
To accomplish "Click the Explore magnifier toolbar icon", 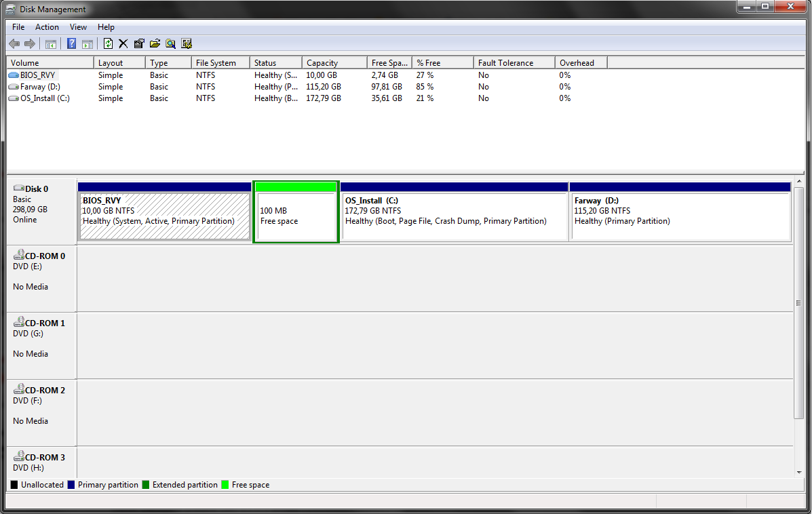I will pos(170,44).
